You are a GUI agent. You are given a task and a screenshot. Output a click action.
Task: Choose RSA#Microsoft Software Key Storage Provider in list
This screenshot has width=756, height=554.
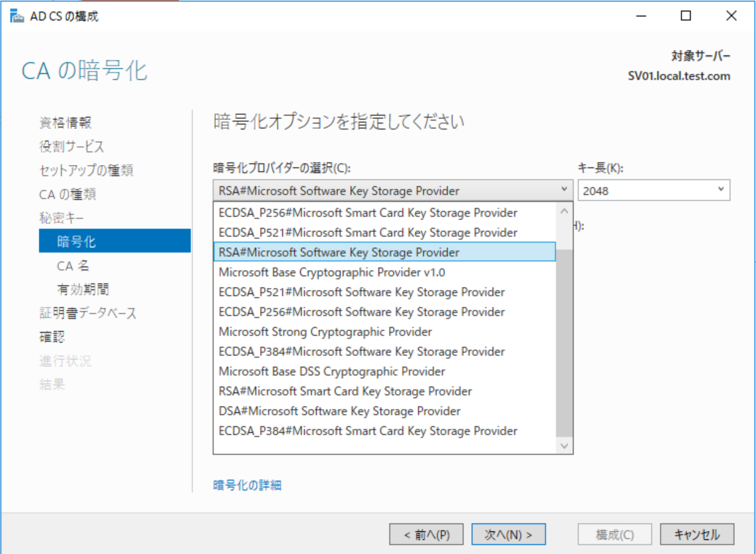pos(384,252)
